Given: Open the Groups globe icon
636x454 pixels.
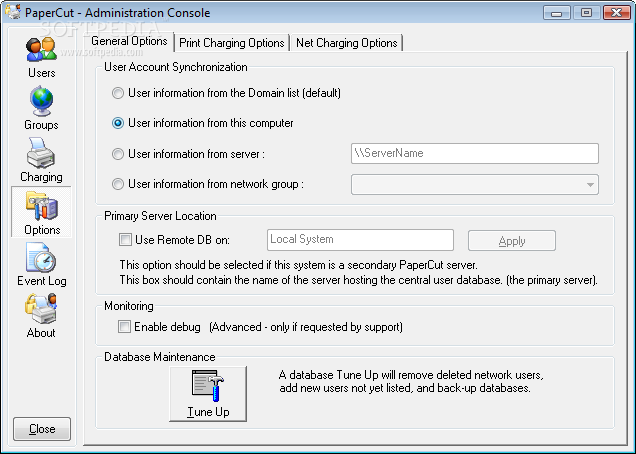Looking at the screenshot, I should pyautogui.click(x=41, y=101).
